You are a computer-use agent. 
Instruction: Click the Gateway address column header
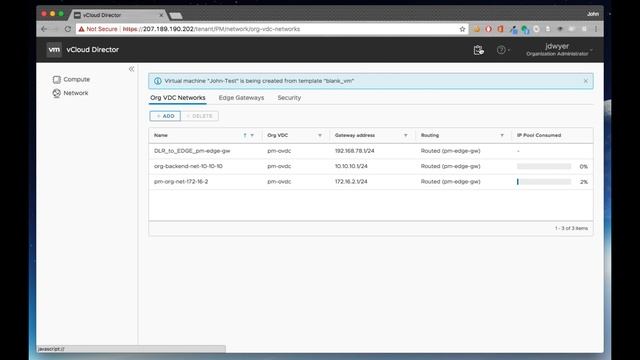(x=355, y=135)
